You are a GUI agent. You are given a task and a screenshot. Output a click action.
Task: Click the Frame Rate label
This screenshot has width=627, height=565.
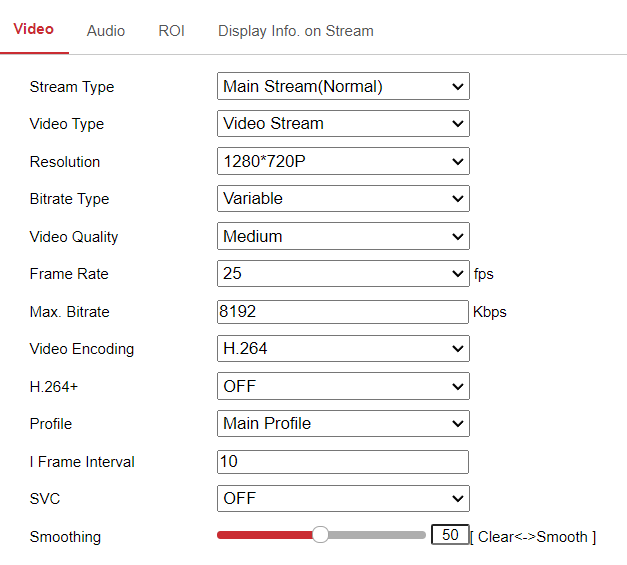[x=69, y=274]
